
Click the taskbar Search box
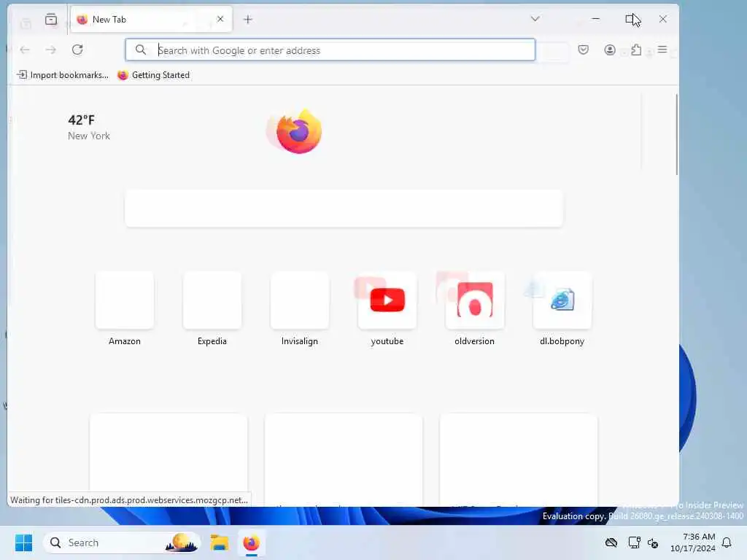122,542
